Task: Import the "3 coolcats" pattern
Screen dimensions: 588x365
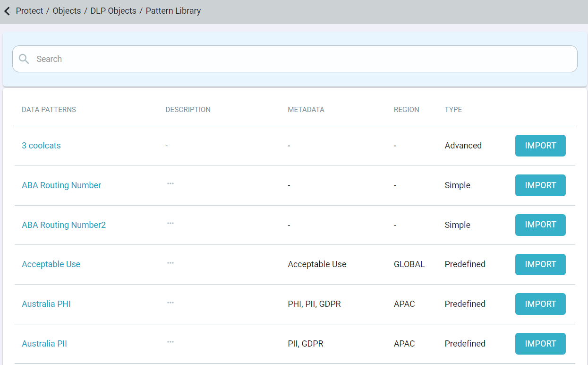Action: pos(540,146)
